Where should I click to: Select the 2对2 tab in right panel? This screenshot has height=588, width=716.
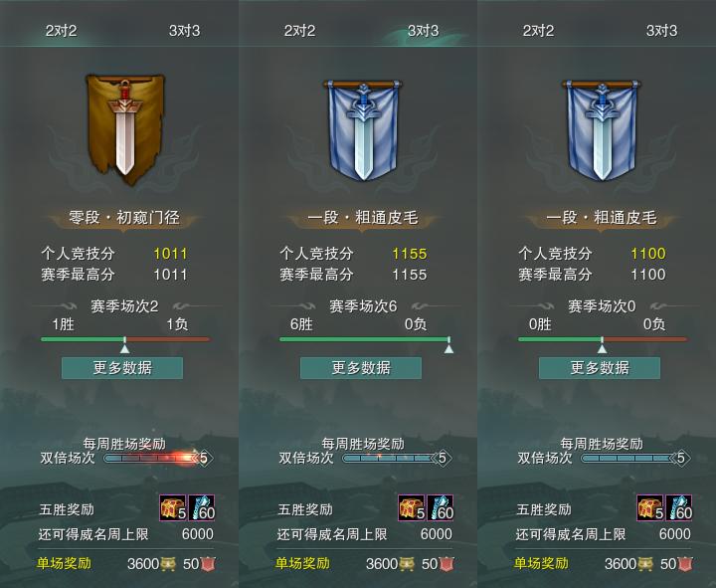point(538,31)
